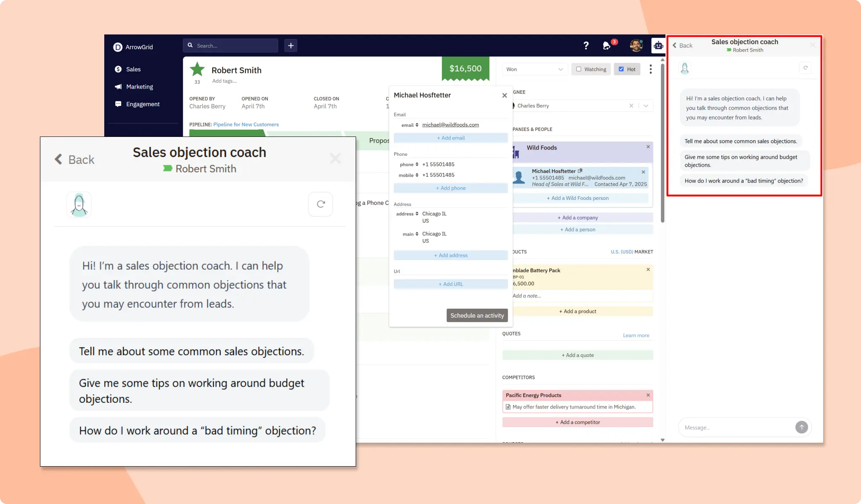The image size is (861, 504).
Task: Focus the Message input field
Action: (x=738, y=428)
